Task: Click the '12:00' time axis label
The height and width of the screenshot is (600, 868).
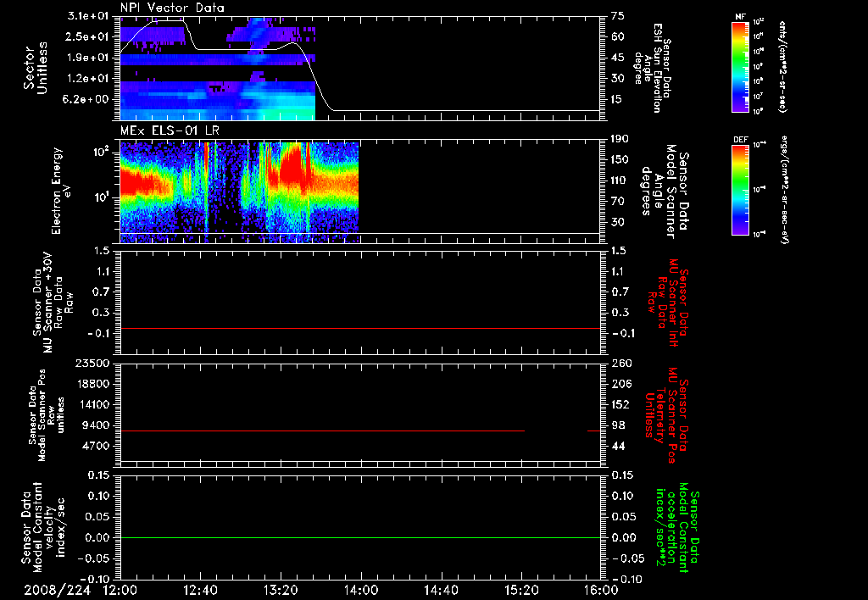Action: (120, 590)
